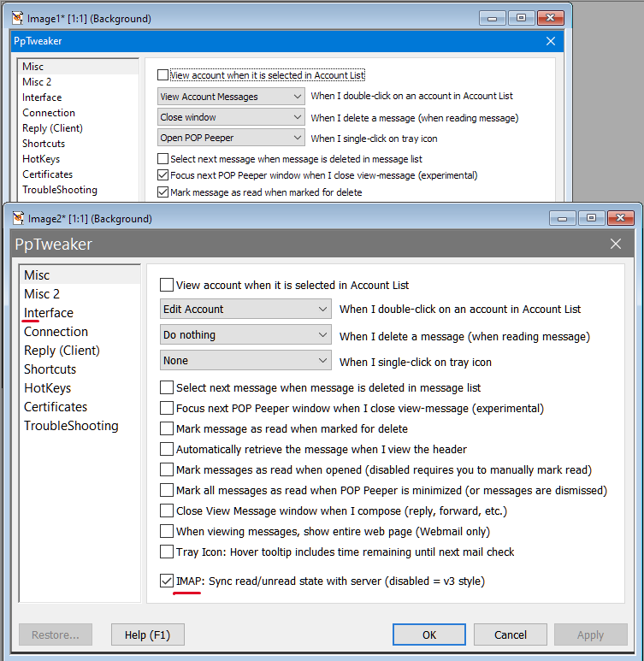This screenshot has height=661, width=644.
Task: Select Connection in Image1 window list
Action: (79, 113)
